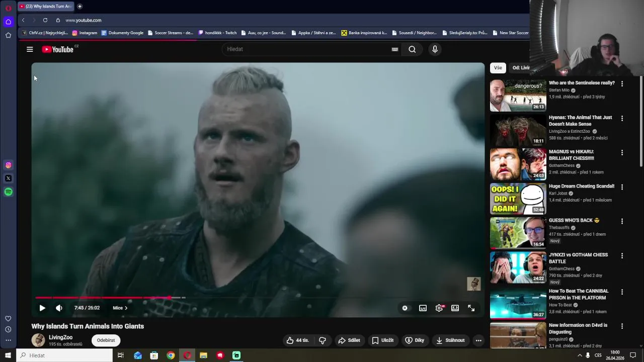Download the video via Stáhnout
The width and height of the screenshot is (644, 362).
click(450, 340)
